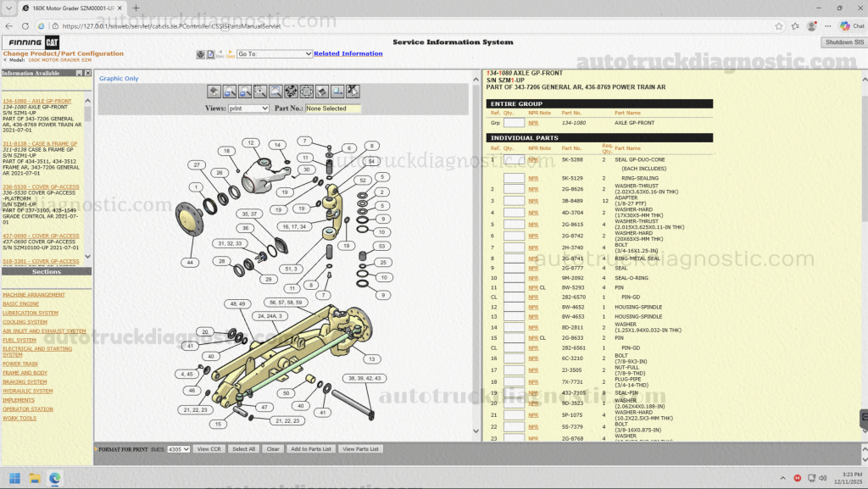Click quantity box for part 5K-5129

tap(514, 178)
